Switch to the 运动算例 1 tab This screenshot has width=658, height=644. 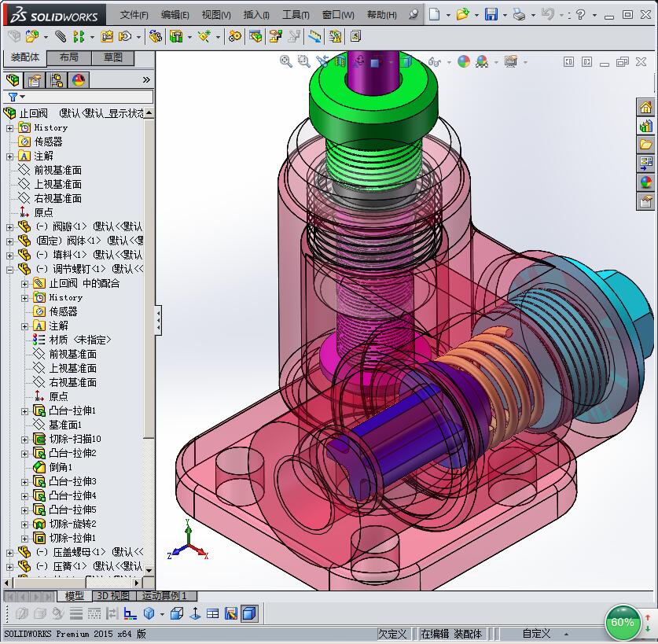pos(164,596)
